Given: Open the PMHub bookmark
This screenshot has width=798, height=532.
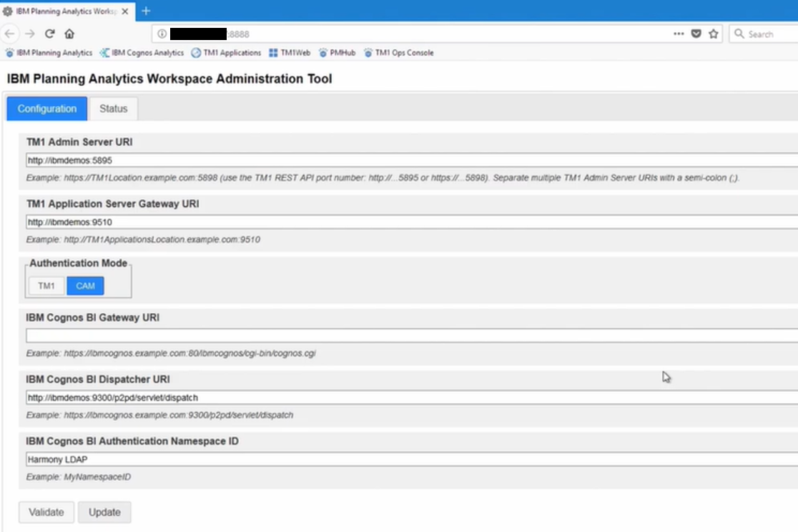Looking at the screenshot, I should (x=337, y=52).
